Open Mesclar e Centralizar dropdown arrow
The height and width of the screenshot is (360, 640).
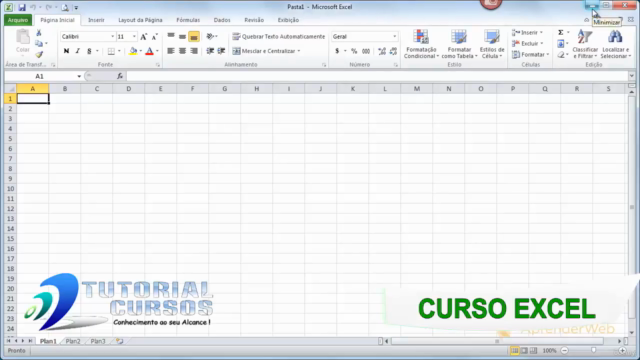[299, 51]
